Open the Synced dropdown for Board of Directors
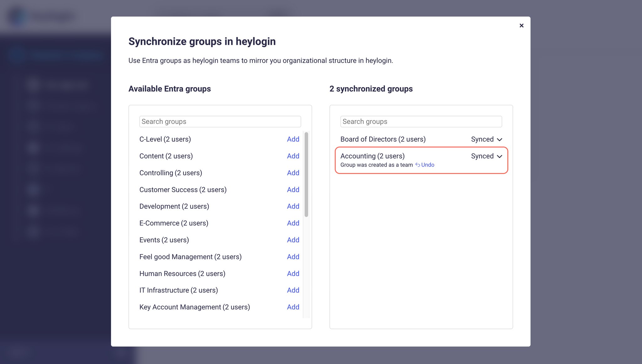 click(x=487, y=139)
